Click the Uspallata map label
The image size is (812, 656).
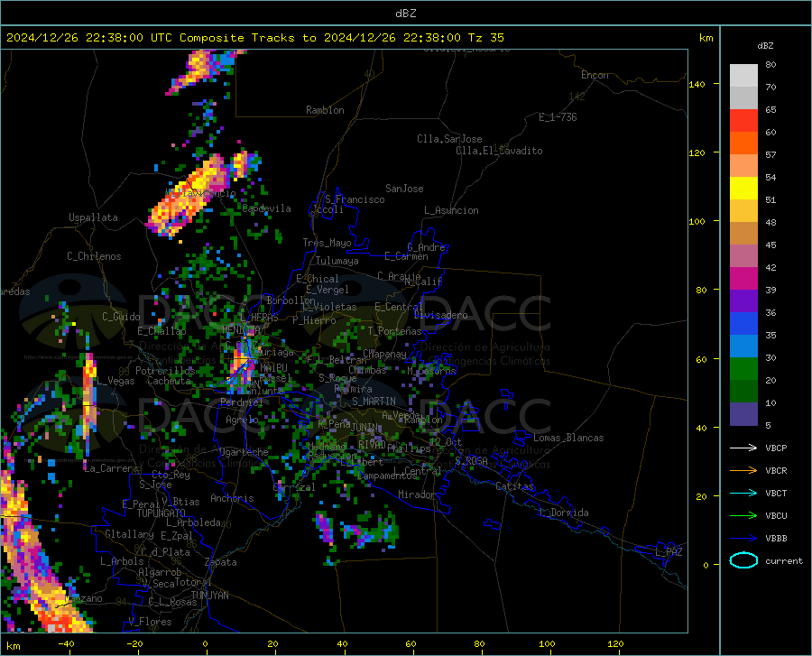pyautogui.click(x=93, y=217)
